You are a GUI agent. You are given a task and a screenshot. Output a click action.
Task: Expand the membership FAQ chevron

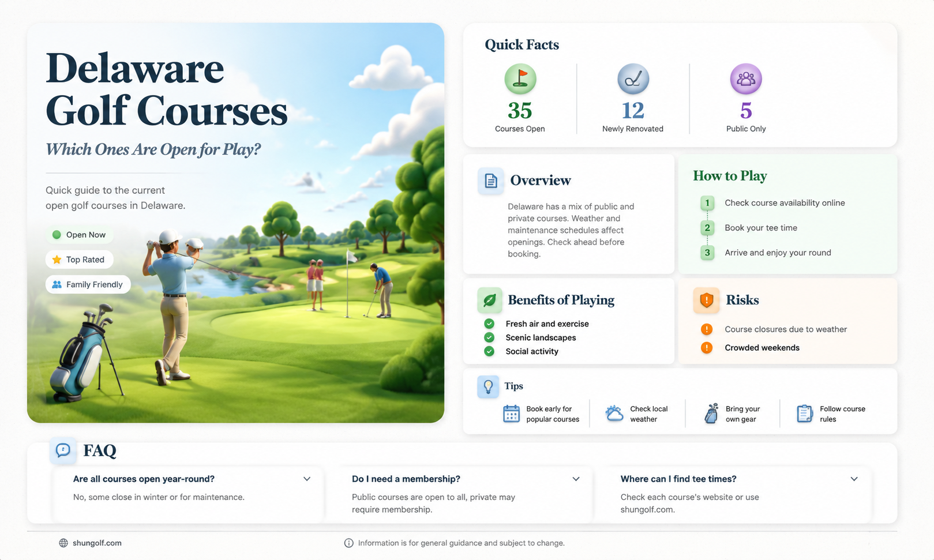click(x=576, y=479)
